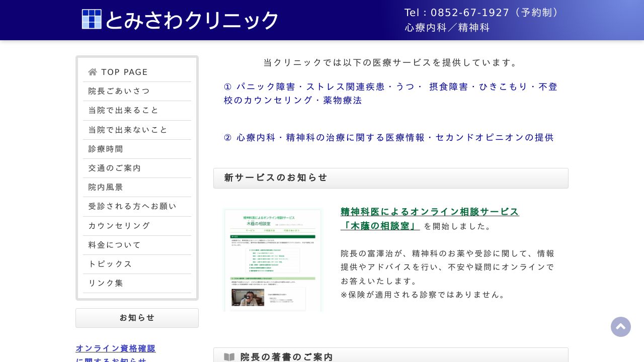Click the book icon in 院長の著書のご案内
Viewport: 644px width, 362px height.
pyautogui.click(x=229, y=357)
